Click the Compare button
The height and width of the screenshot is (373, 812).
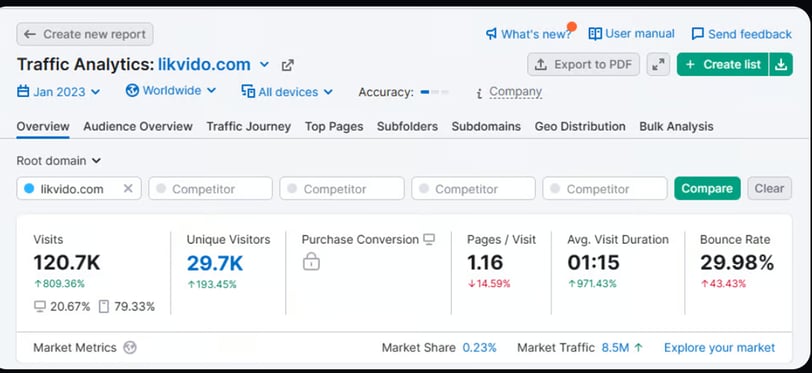(707, 189)
